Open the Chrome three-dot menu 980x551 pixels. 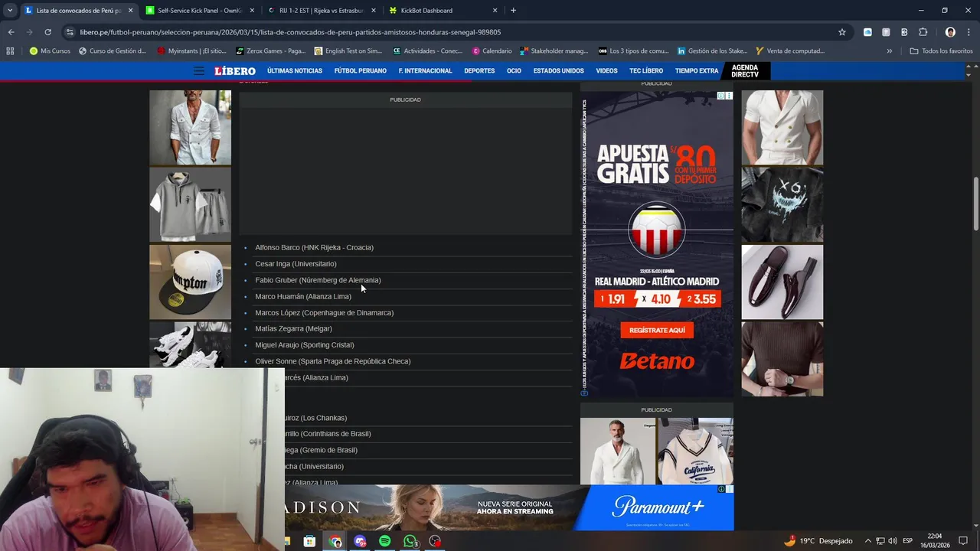tap(968, 32)
